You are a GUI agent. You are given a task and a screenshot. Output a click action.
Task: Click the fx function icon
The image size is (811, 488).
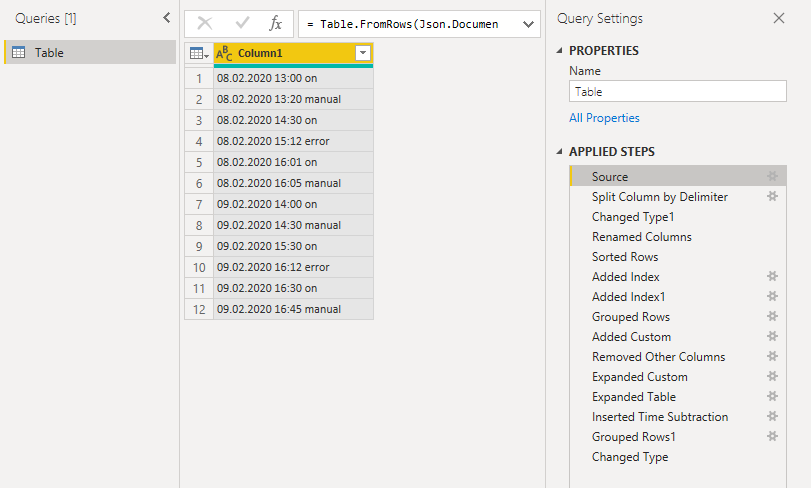pos(276,23)
